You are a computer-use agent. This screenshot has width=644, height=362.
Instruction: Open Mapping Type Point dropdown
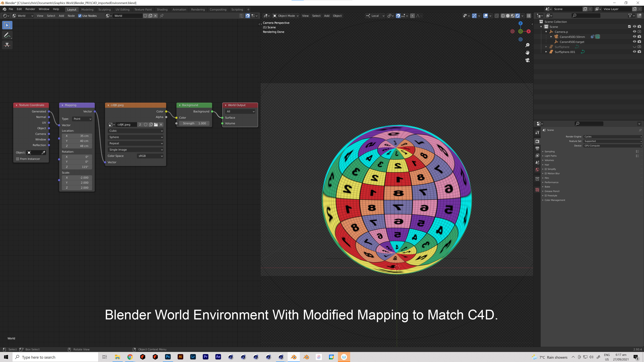coord(82,119)
